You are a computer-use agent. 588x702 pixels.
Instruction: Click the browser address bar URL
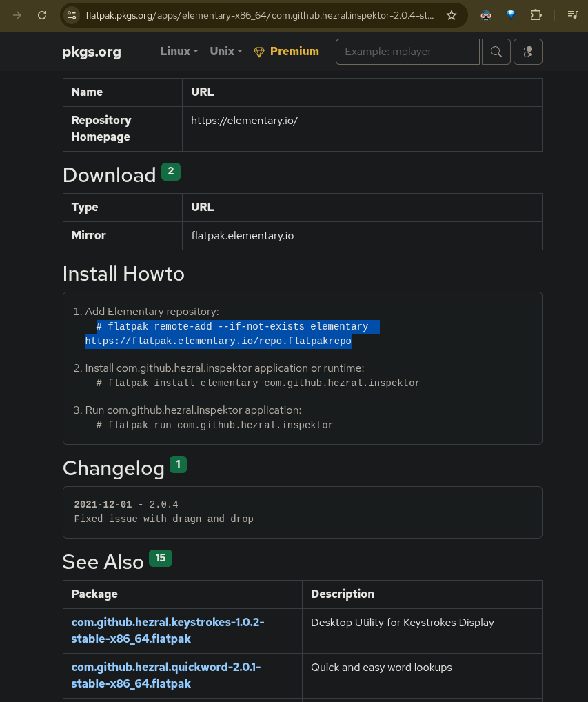pyautogui.click(x=260, y=15)
